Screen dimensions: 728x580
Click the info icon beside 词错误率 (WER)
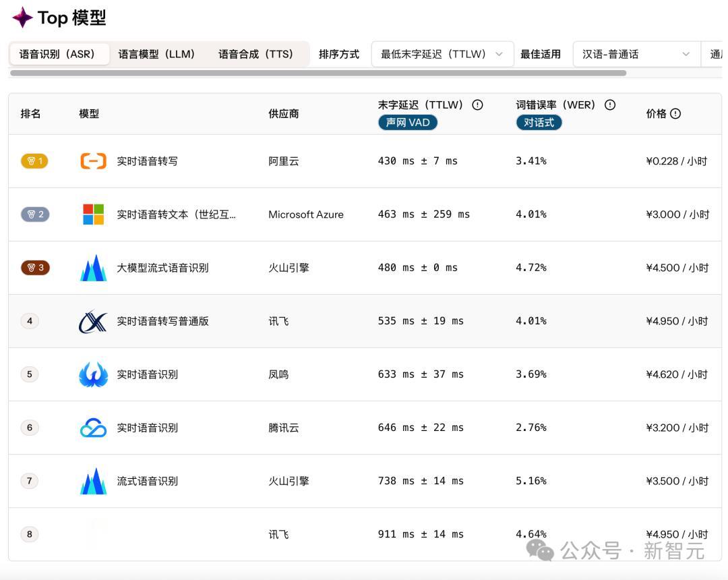coord(610,105)
